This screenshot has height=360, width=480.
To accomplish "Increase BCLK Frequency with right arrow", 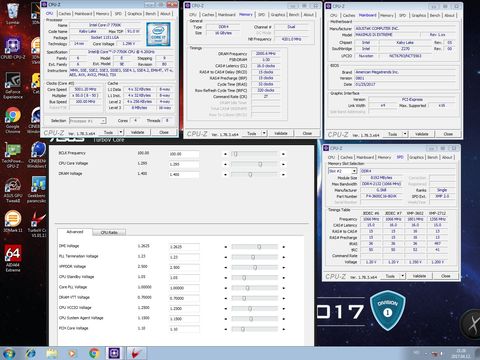I will [x=283, y=154].
